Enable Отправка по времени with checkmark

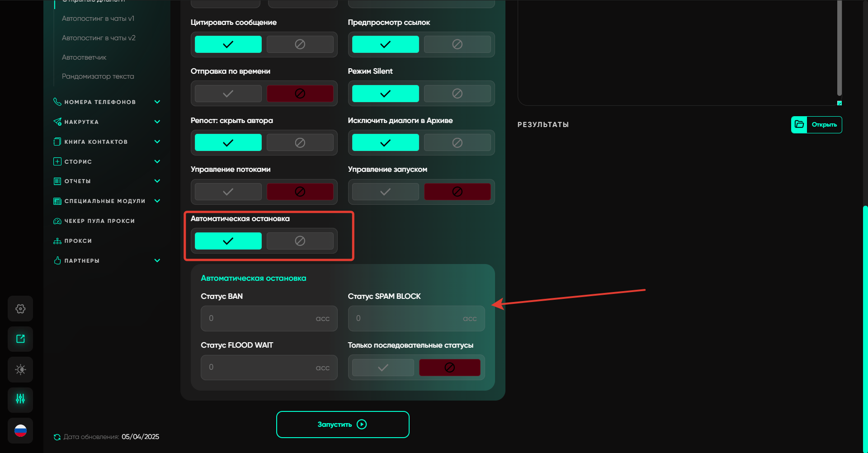click(x=228, y=94)
